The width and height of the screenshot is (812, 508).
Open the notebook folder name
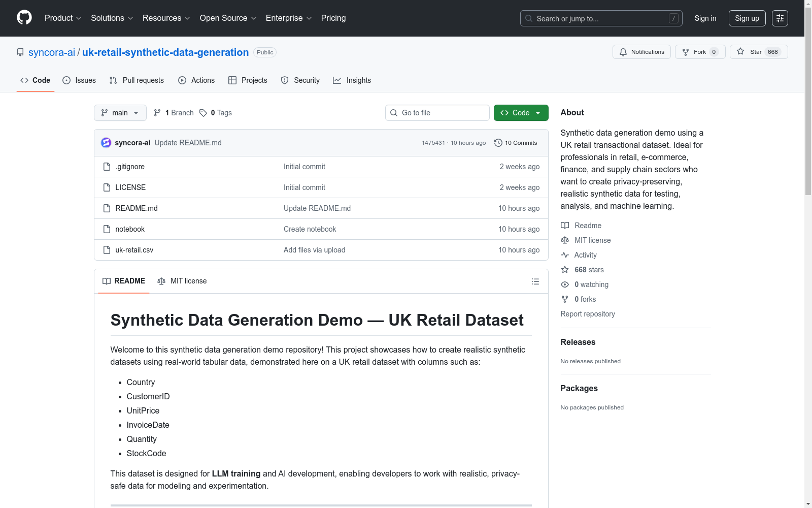(x=130, y=229)
